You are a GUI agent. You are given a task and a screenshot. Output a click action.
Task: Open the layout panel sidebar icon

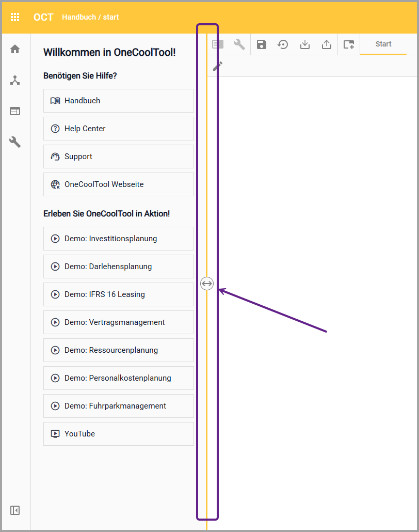(x=15, y=111)
